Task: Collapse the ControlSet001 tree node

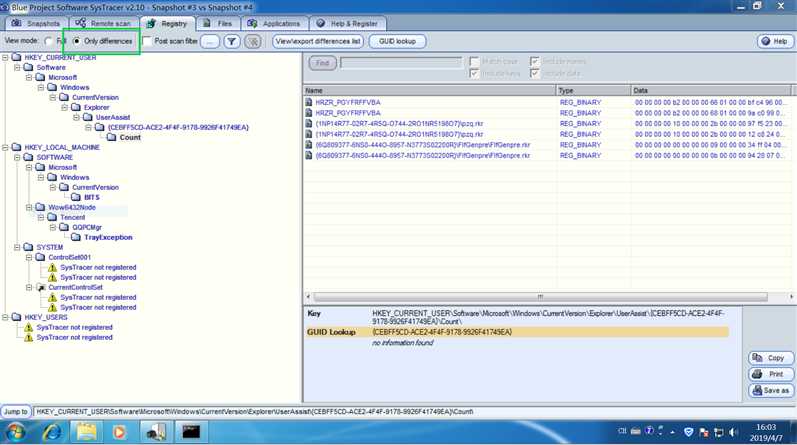Action: click(29, 257)
